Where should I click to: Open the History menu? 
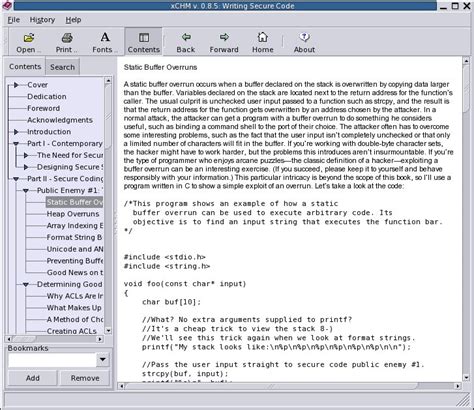pos(42,20)
